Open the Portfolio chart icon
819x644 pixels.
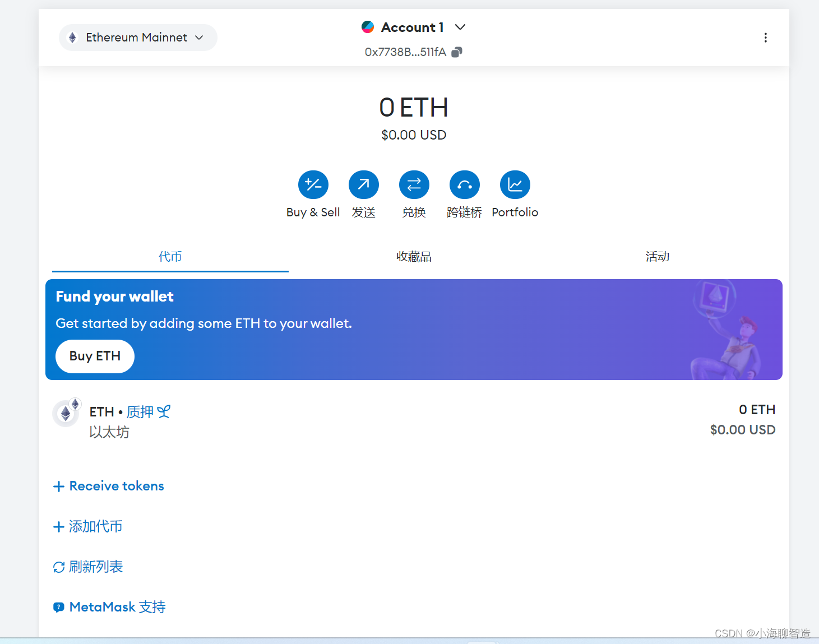[x=515, y=184]
